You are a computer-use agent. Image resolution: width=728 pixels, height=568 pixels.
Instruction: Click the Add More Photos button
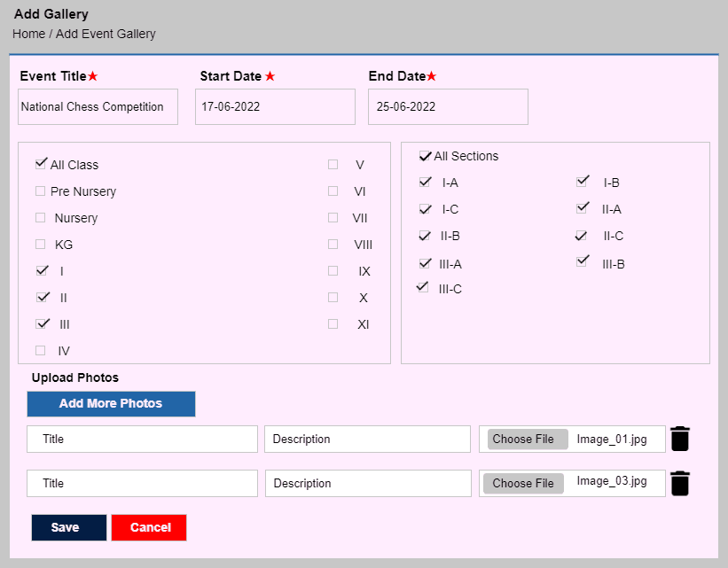click(x=111, y=404)
